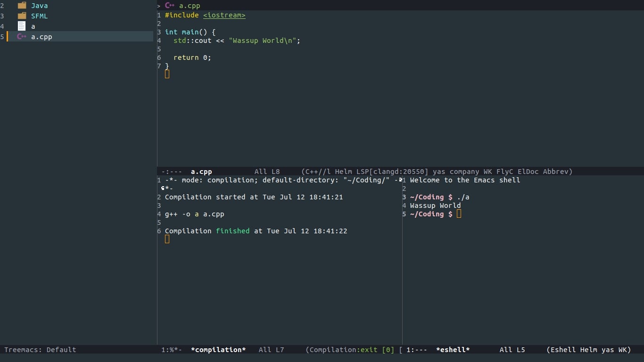The image size is (644, 362).
Task: Click the SFML folder icon in Treemacs
Action: [22, 16]
